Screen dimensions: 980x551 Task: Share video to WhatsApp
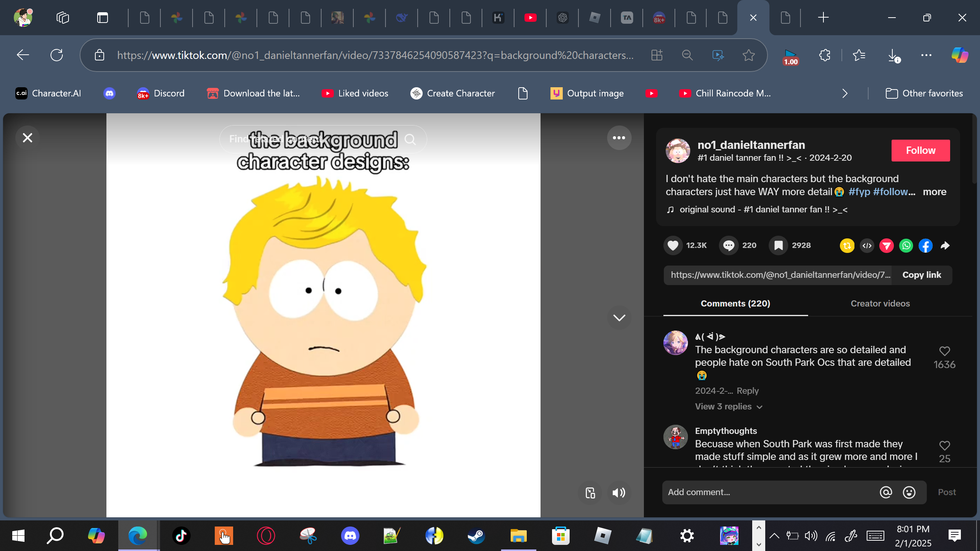coord(906,245)
